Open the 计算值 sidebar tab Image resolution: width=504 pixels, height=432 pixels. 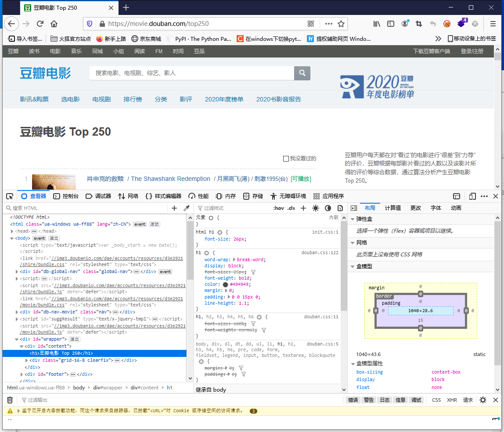tap(392, 208)
